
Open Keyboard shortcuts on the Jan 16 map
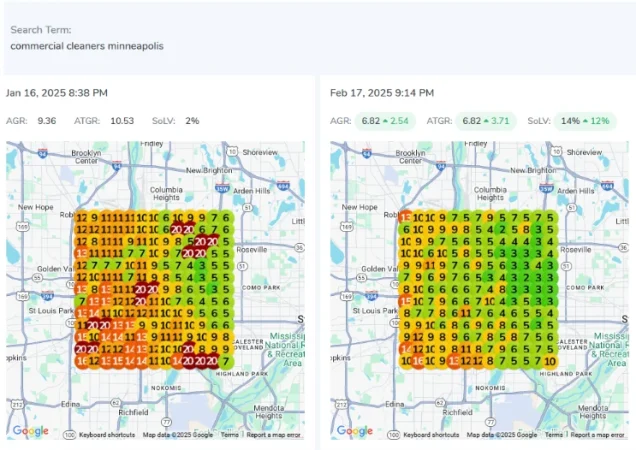[107, 435]
